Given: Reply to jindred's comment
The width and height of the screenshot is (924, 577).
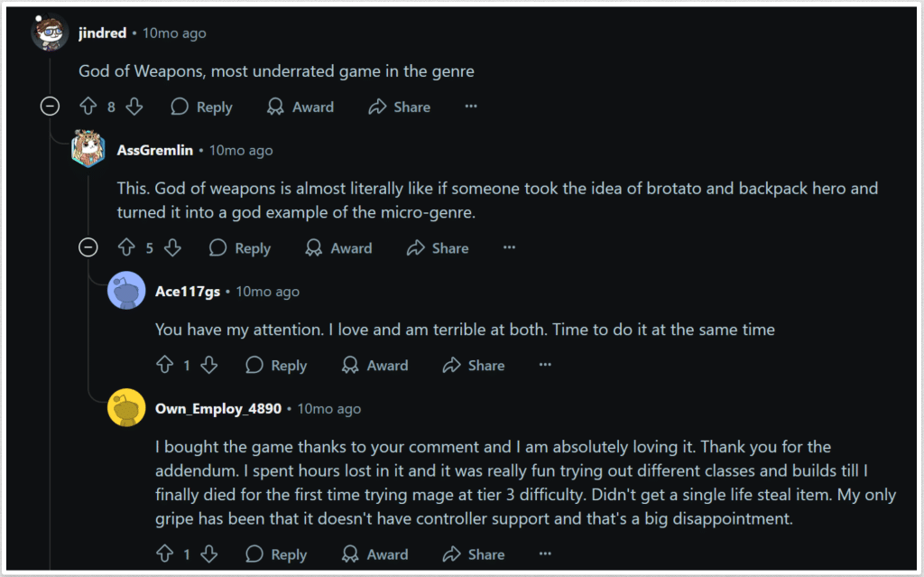Looking at the screenshot, I should (202, 107).
